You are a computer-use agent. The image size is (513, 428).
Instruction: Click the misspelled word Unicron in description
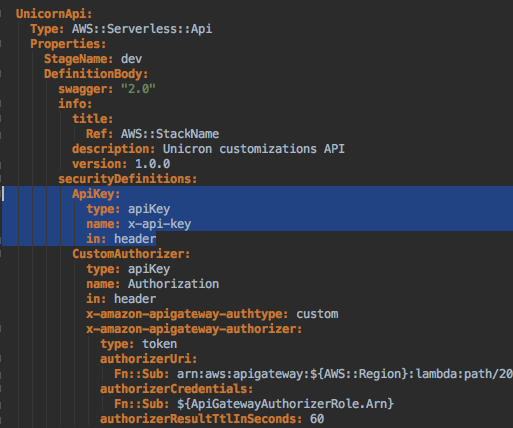click(x=187, y=149)
